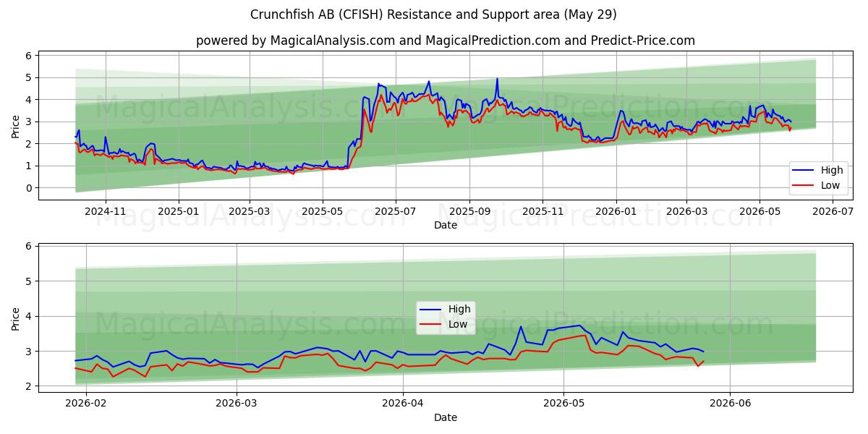
Task: Click the '2026-04' tick label on lower chart
Action: (x=402, y=403)
